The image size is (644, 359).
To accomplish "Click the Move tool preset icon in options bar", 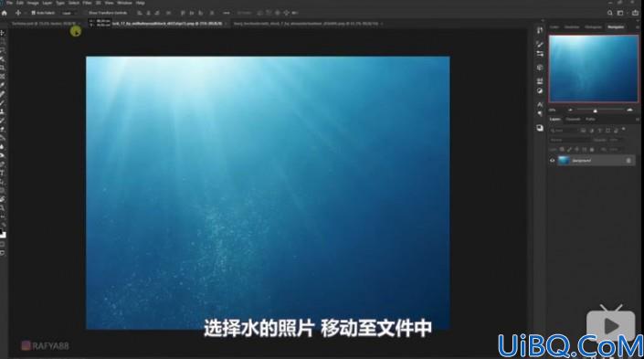I will [18, 13].
